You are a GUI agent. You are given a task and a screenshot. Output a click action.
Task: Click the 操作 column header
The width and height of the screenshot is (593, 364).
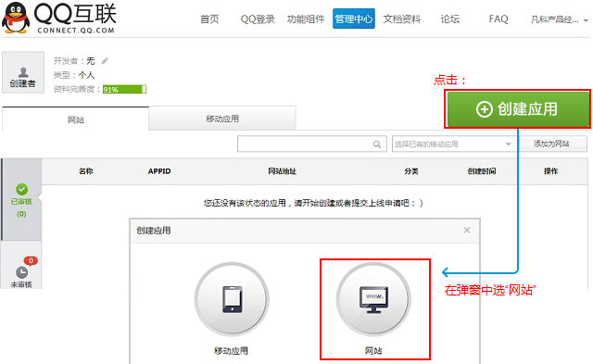coord(551,171)
